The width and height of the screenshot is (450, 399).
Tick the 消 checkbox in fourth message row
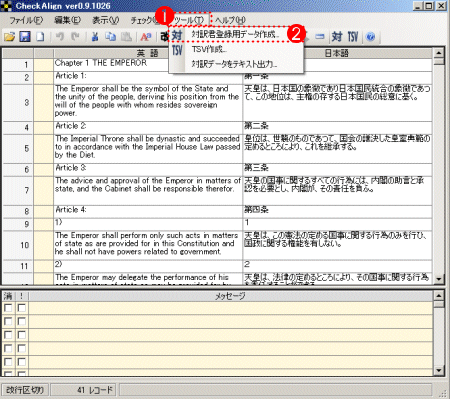tap(8, 348)
